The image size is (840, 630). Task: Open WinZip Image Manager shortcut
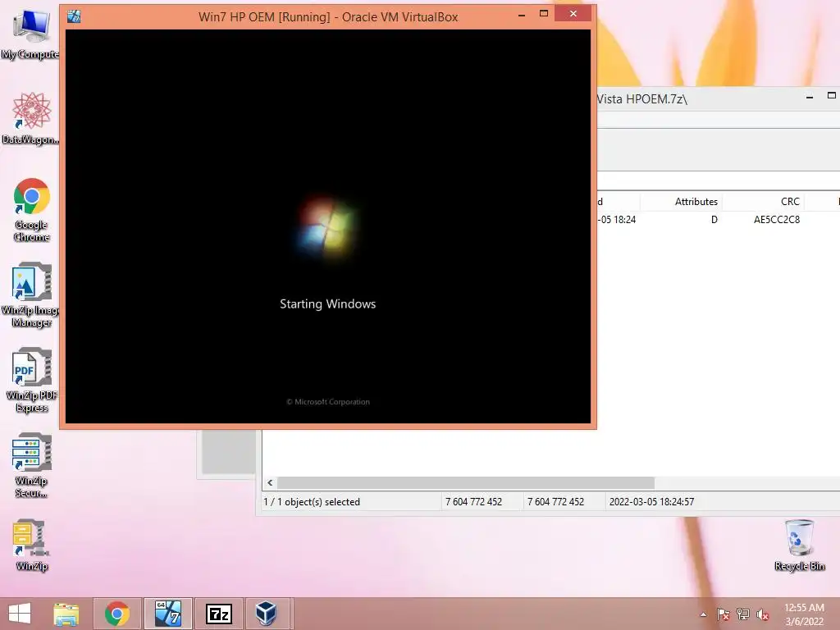(x=30, y=294)
